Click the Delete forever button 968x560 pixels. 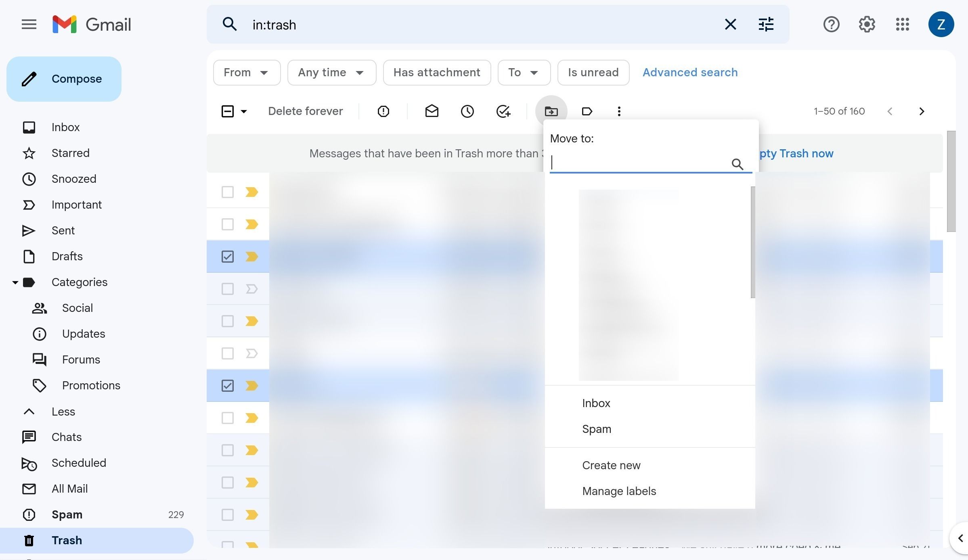coord(305,111)
